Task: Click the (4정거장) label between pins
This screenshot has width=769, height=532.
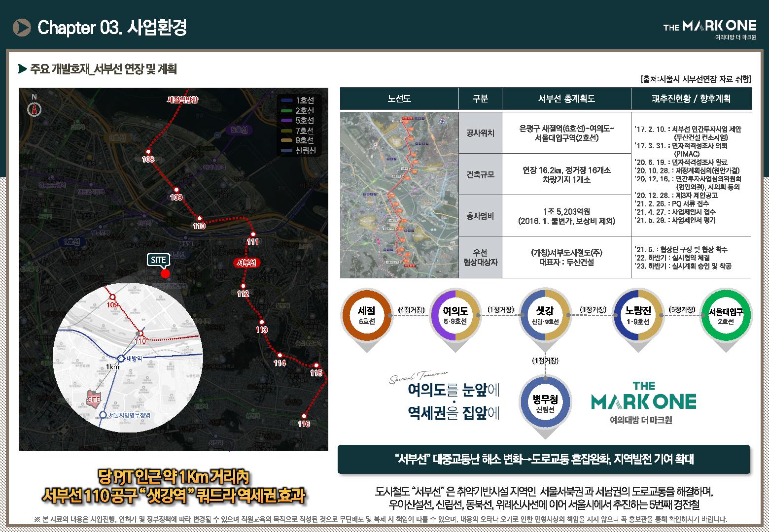Action: coord(411,310)
